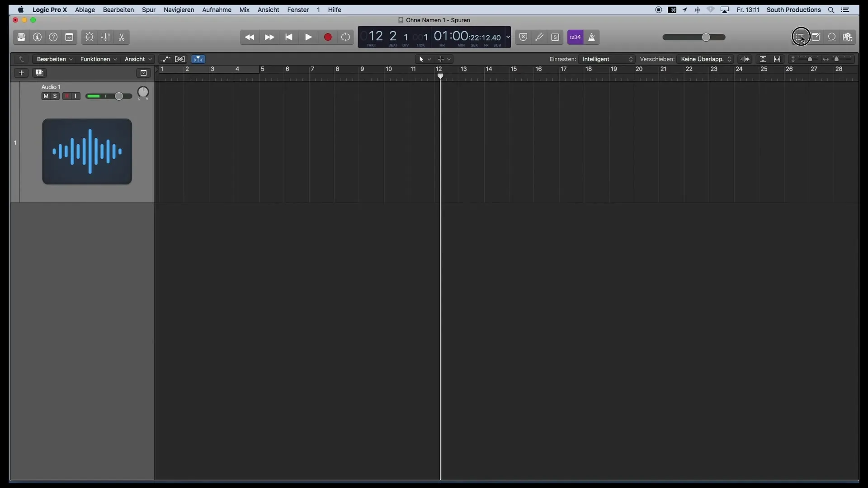
Task: Go to beginning of project
Action: [x=289, y=37]
